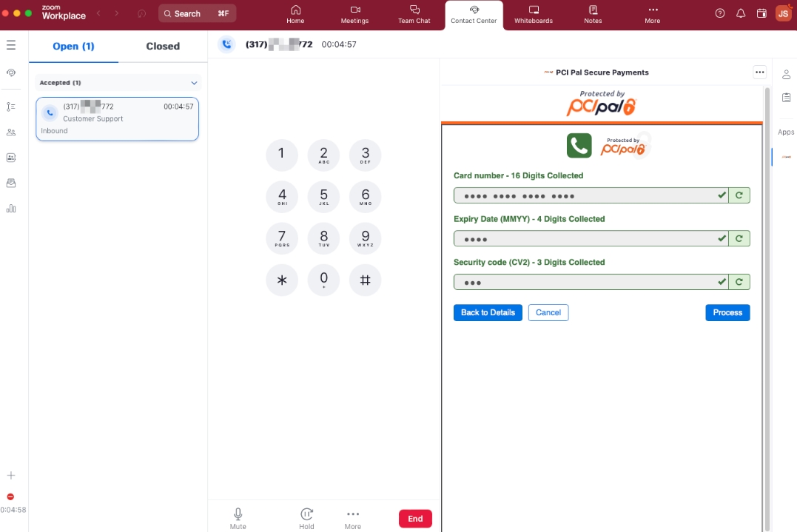The width and height of the screenshot is (797, 532).
Task: Reset the Security code field
Action: (739, 282)
